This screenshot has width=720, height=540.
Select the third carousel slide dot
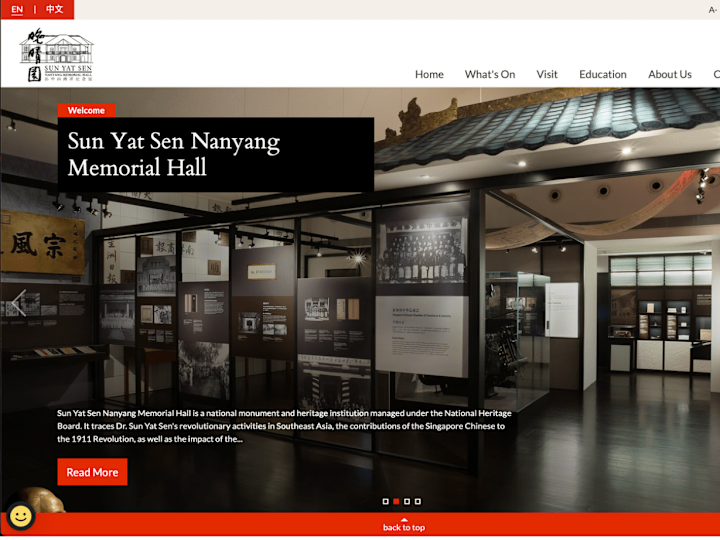[406, 501]
